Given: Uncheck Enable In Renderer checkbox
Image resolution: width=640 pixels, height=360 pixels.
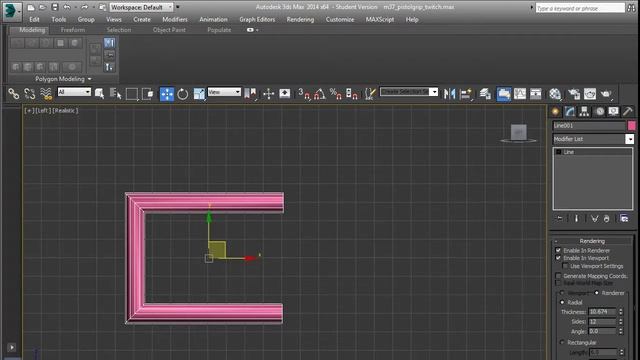Looking at the screenshot, I should (x=558, y=250).
